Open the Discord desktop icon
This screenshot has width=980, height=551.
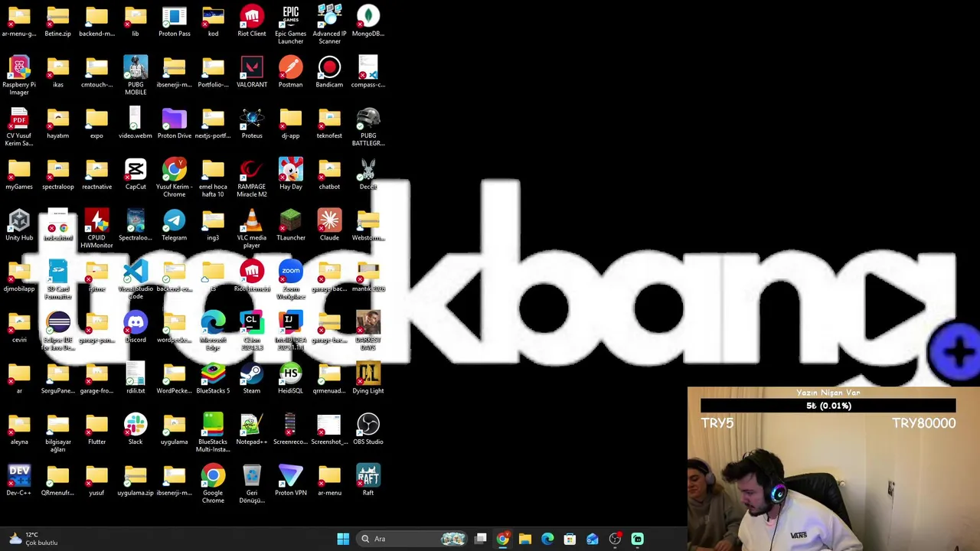[x=136, y=328]
